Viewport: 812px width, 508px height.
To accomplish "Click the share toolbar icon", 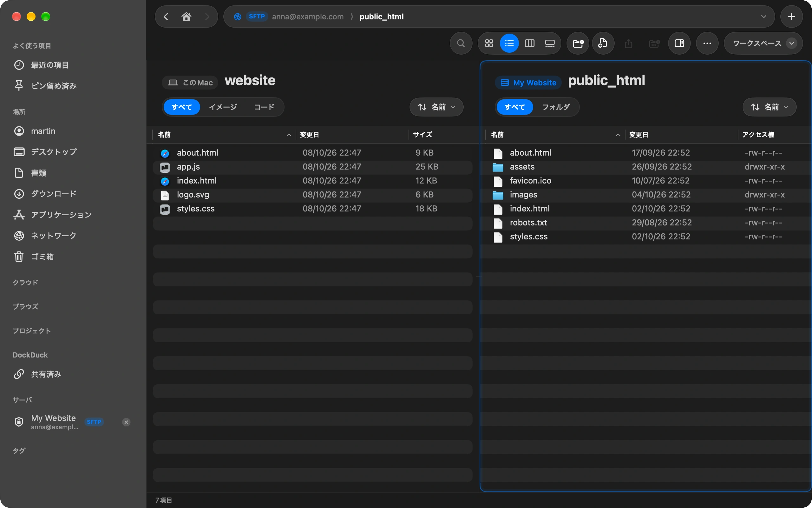I will coord(628,43).
